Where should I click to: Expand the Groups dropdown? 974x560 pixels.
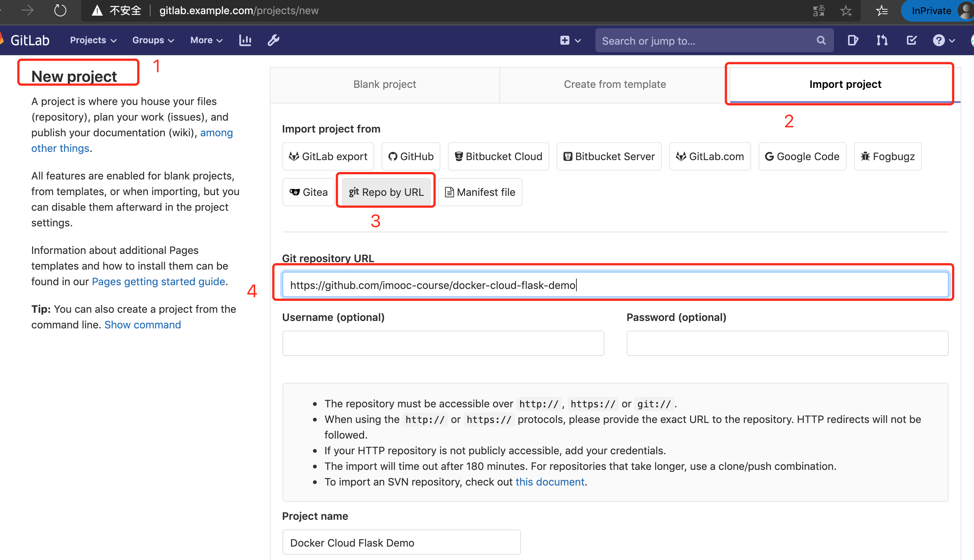(153, 40)
